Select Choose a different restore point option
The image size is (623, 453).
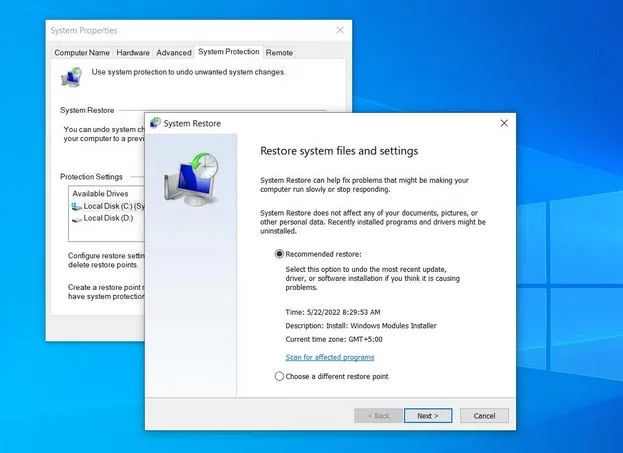pyautogui.click(x=279, y=376)
